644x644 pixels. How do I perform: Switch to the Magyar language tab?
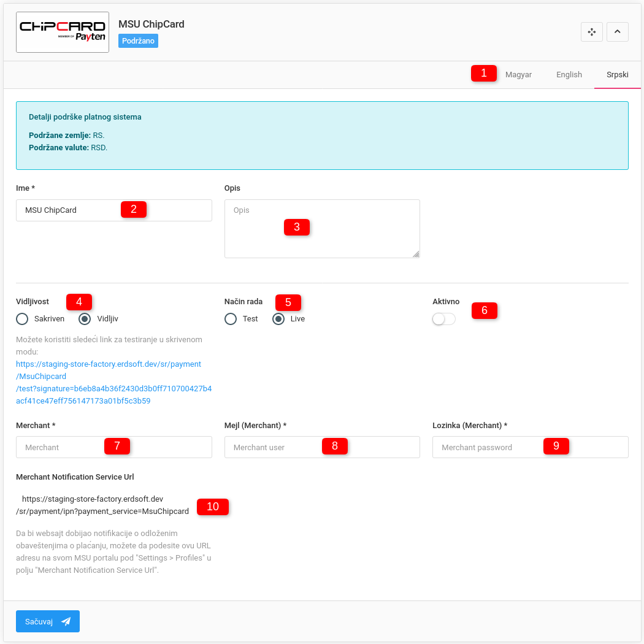point(518,75)
